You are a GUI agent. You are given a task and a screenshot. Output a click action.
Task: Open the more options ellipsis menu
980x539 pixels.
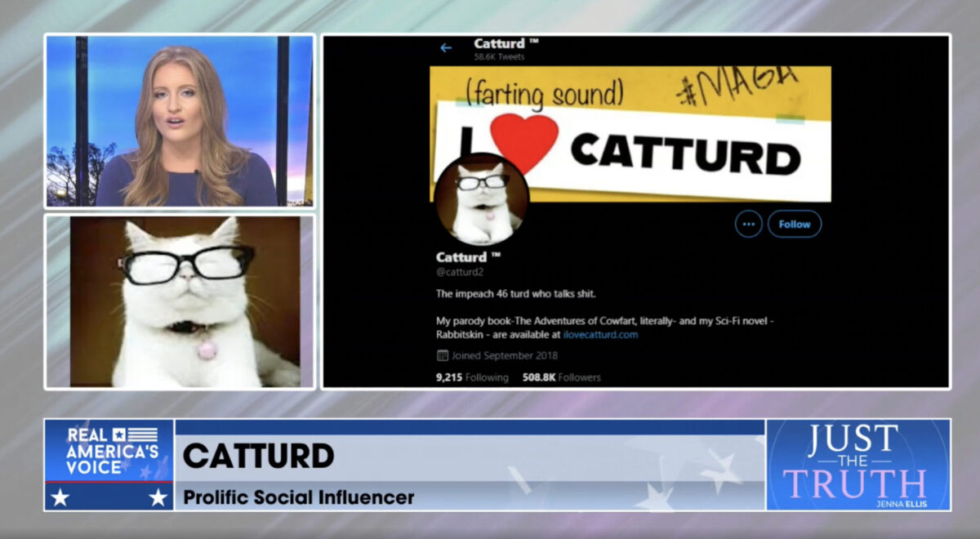tap(747, 224)
